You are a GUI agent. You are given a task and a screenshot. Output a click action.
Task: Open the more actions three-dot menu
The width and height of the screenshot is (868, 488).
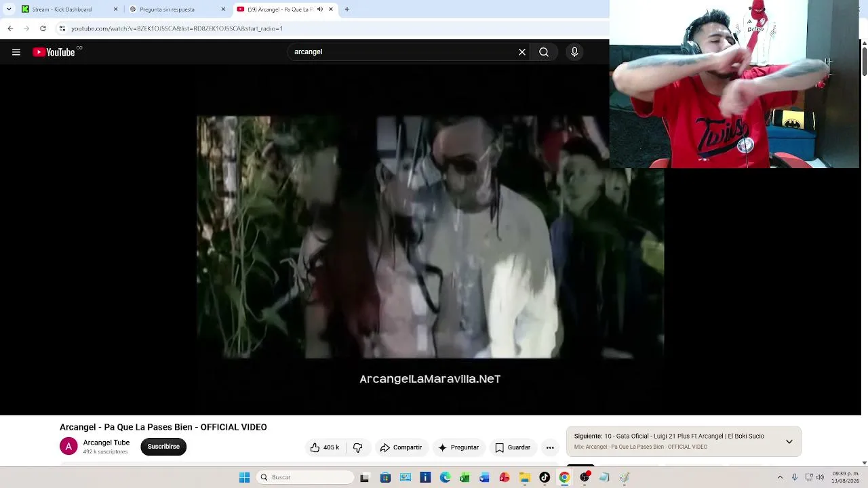point(550,447)
